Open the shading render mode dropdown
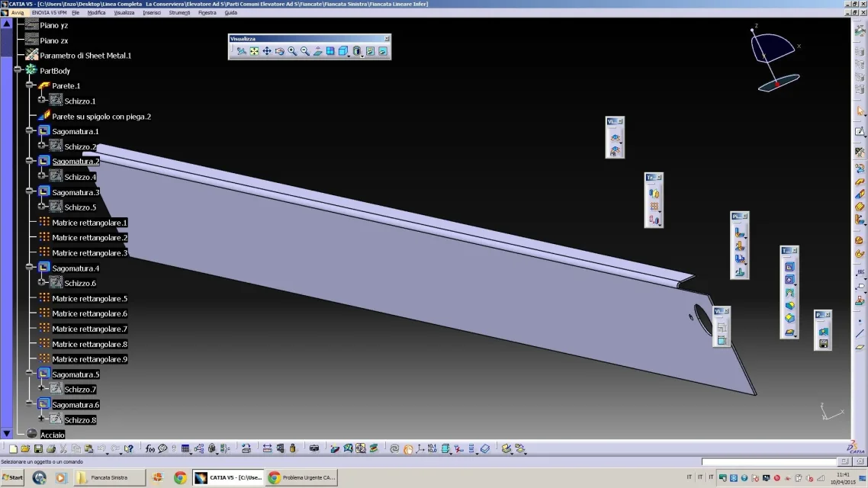 pyautogui.click(x=357, y=51)
